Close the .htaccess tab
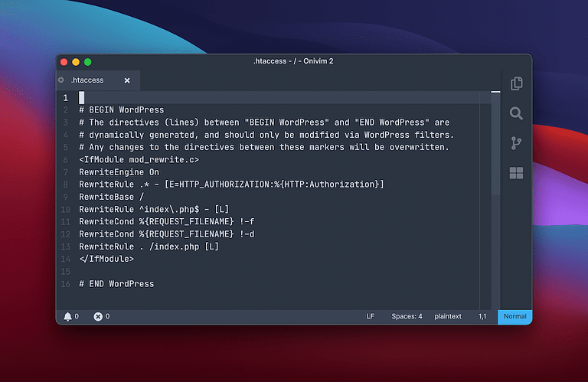Image resolution: width=588 pixels, height=382 pixels. (x=127, y=80)
